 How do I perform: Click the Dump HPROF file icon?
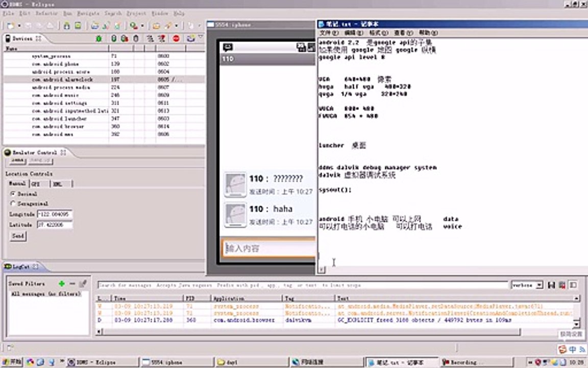[125, 38]
